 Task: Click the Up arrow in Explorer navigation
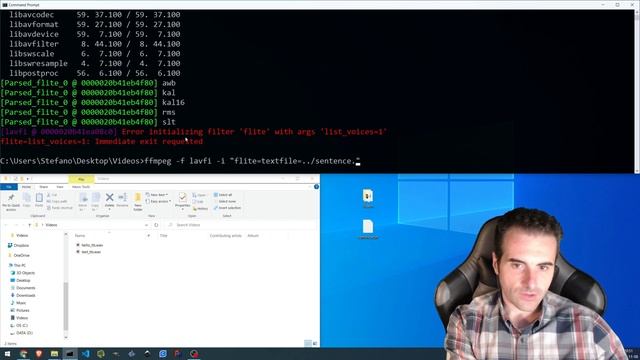tap(29, 225)
